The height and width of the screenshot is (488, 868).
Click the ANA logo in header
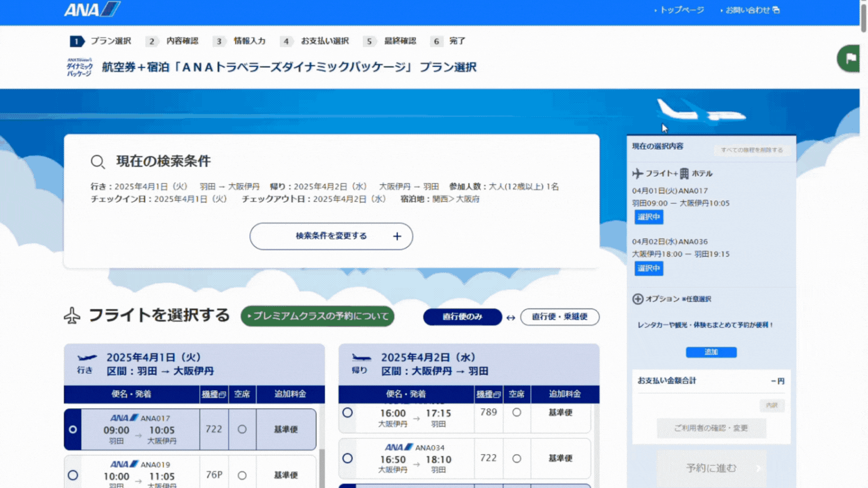click(91, 10)
